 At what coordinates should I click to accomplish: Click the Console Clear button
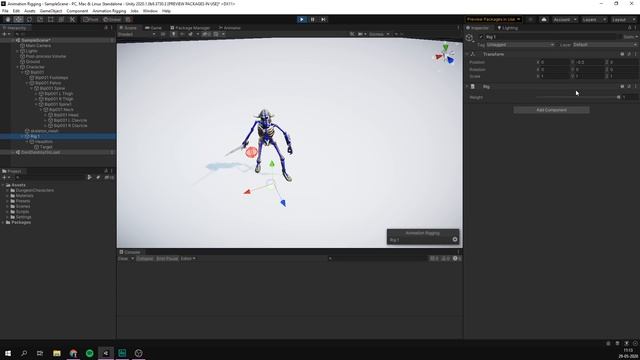click(x=123, y=258)
